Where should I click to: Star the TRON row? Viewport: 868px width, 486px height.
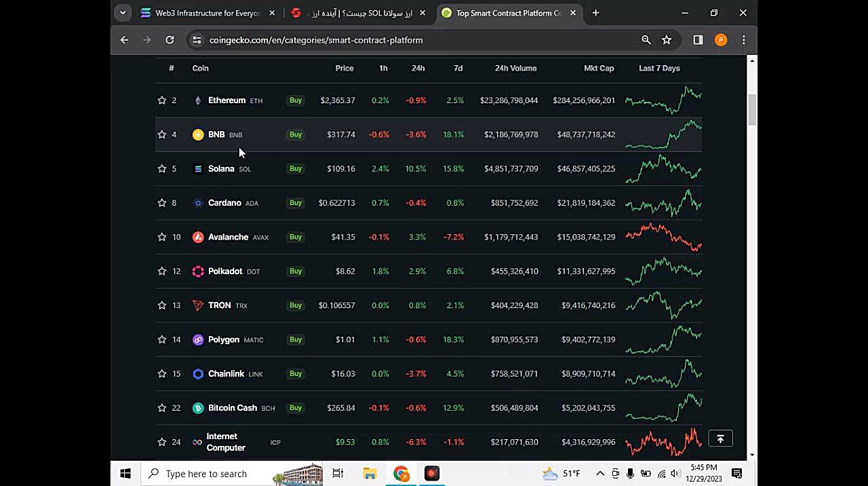pos(161,305)
